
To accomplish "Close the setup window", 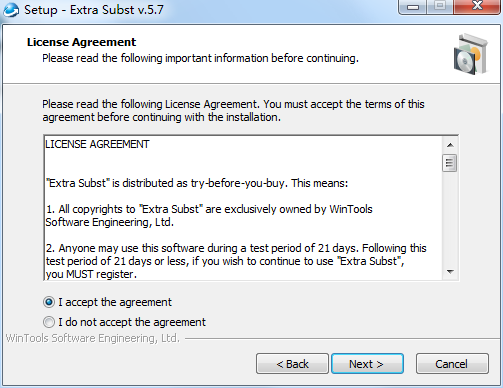I will tap(477, 7).
